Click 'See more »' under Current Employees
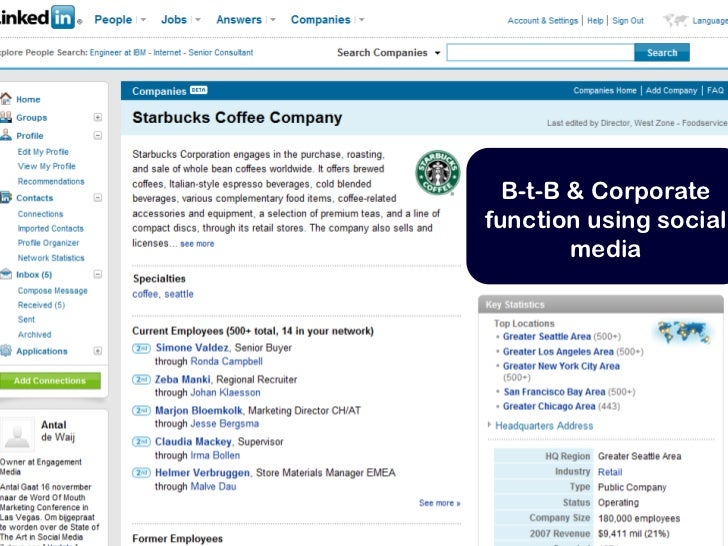 coord(439,503)
